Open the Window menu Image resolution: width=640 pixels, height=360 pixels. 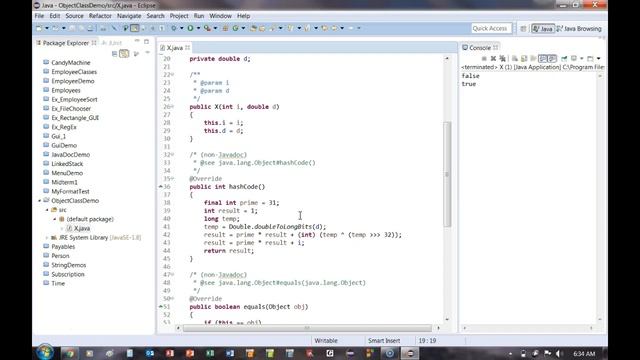(220, 16)
